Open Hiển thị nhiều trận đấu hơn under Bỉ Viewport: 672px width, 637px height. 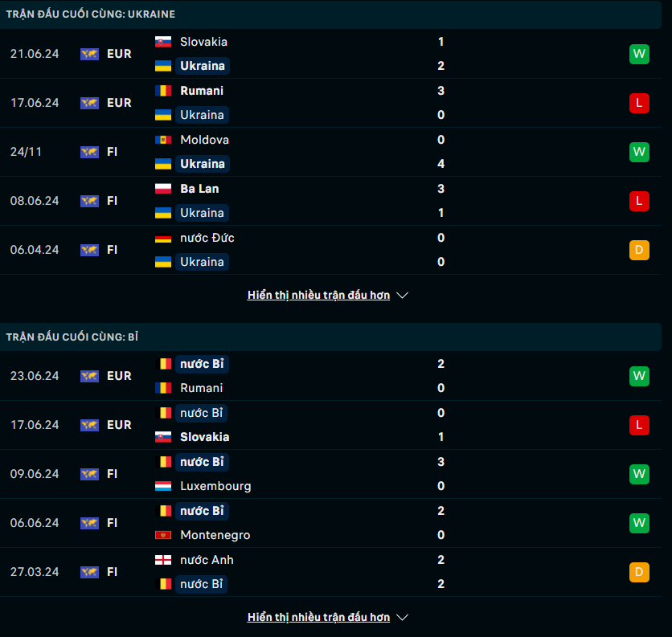pos(318,617)
